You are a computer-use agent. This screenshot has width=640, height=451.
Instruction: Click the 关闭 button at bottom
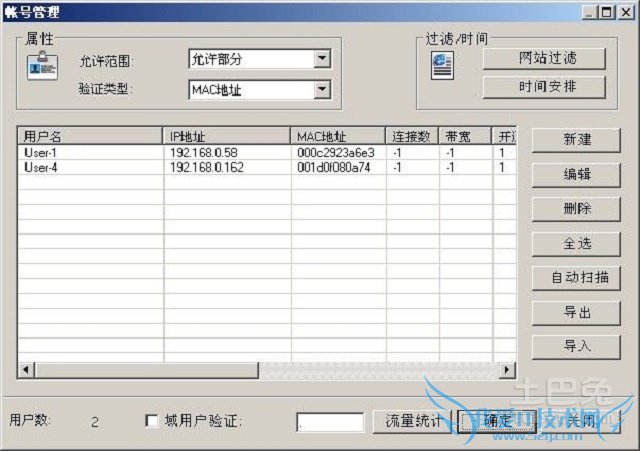(581, 421)
